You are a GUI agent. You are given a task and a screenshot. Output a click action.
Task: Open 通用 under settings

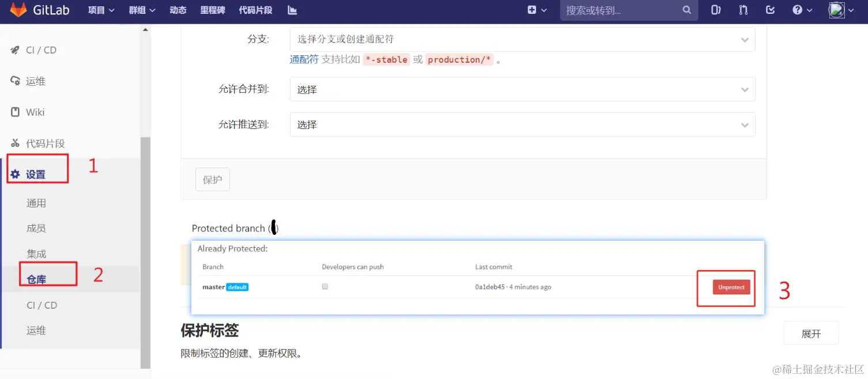[x=36, y=203]
